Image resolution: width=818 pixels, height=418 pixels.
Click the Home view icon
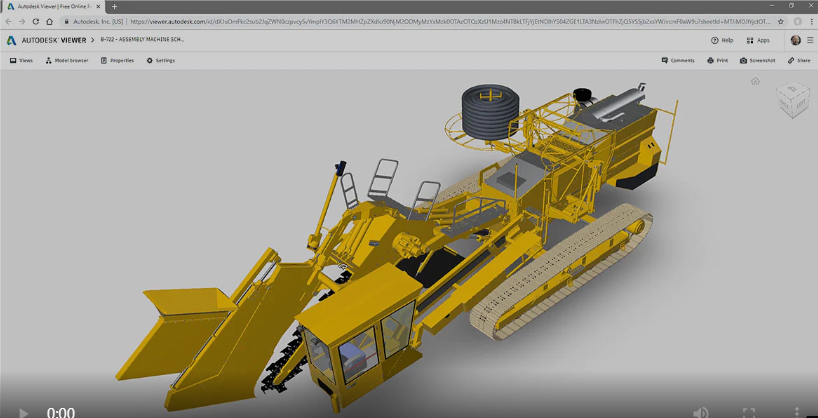coord(757,82)
